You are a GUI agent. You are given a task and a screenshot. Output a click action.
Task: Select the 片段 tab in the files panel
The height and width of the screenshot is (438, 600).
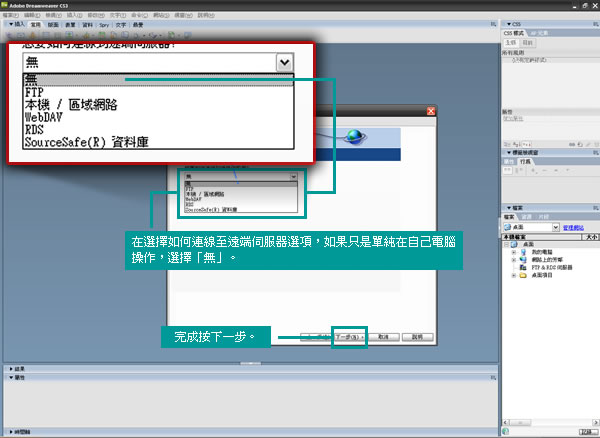coord(543,217)
